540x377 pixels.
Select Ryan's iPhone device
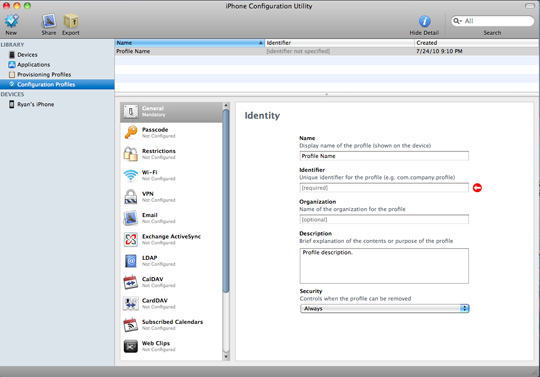pyautogui.click(x=35, y=104)
